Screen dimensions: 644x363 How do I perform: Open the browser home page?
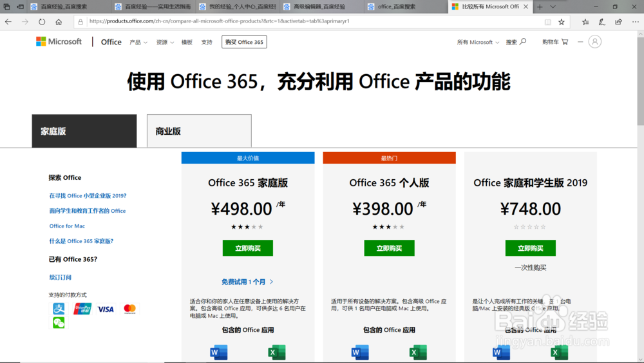tap(59, 22)
